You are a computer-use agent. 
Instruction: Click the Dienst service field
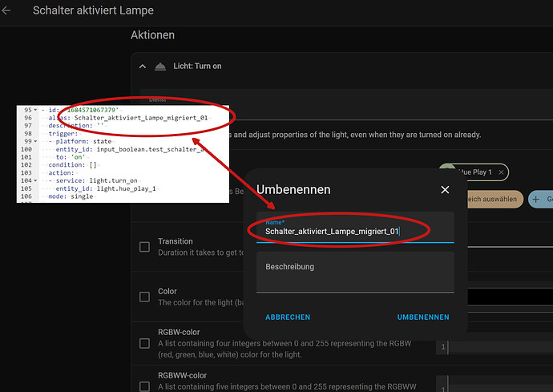click(346, 104)
